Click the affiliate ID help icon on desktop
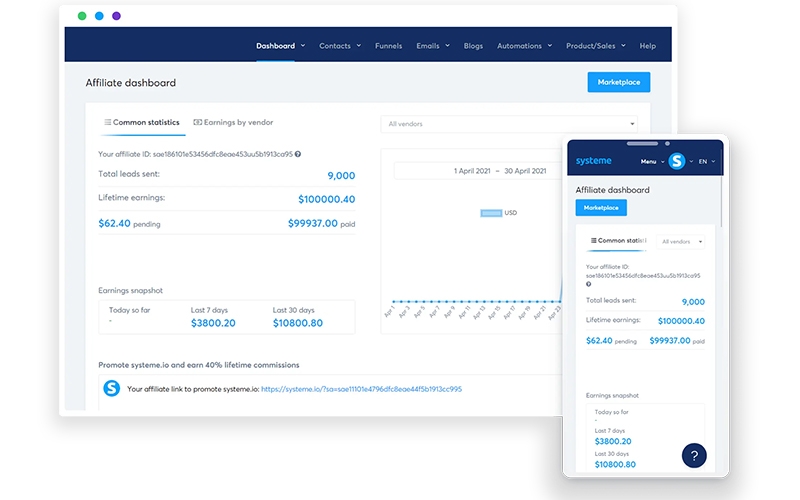Viewport: 800px width, 500px height. coord(298,154)
